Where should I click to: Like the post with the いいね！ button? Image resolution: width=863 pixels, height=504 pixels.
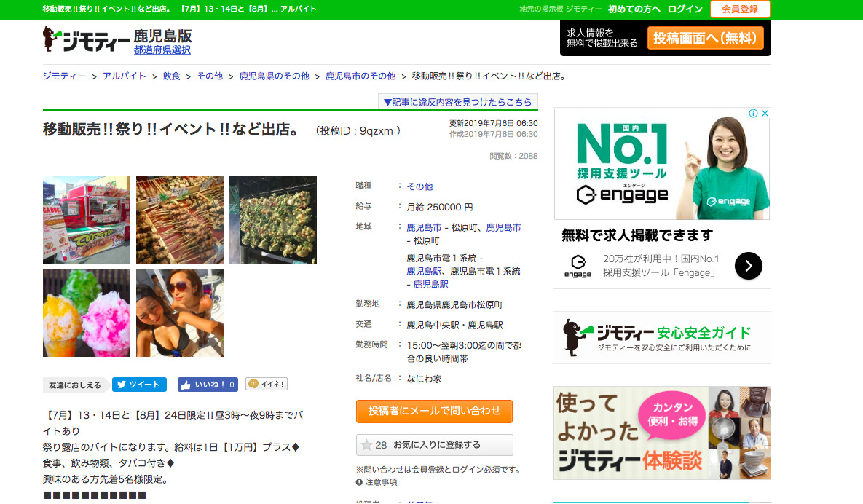point(208,385)
